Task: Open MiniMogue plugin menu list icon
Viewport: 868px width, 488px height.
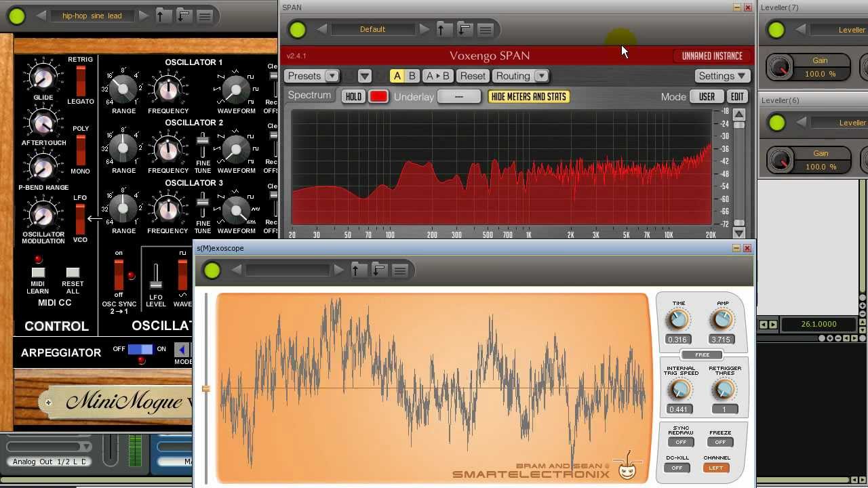Action: pyautogui.click(x=204, y=16)
